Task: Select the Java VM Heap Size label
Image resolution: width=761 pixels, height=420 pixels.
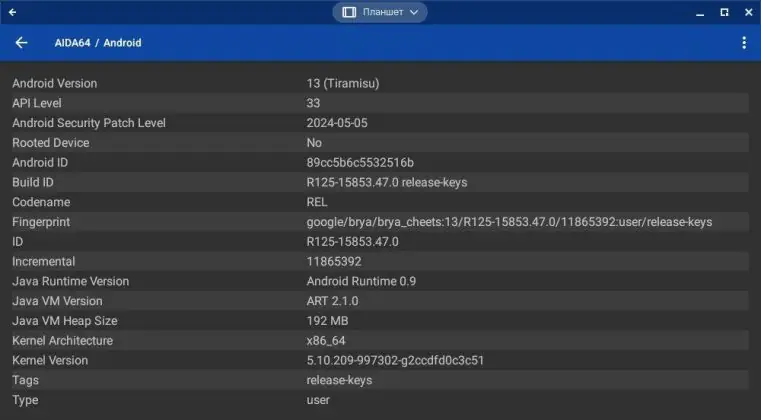Action: [x=65, y=321]
